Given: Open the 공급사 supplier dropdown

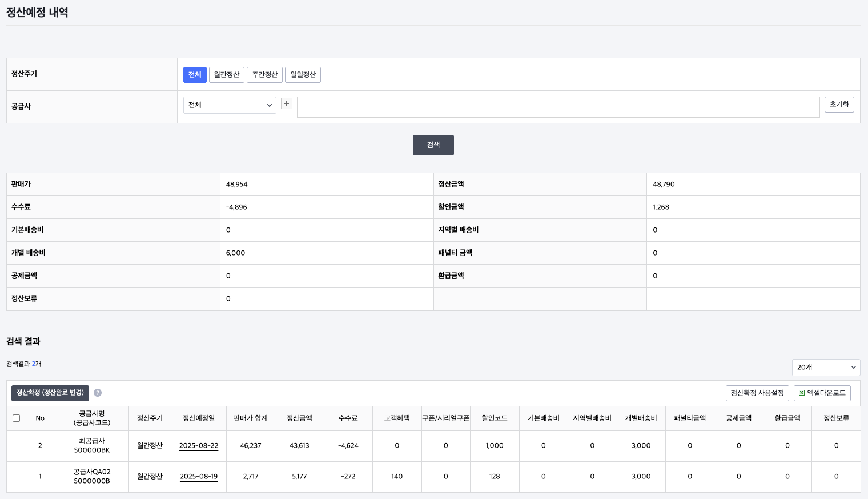Looking at the screenshot, I should coord(230,105).
